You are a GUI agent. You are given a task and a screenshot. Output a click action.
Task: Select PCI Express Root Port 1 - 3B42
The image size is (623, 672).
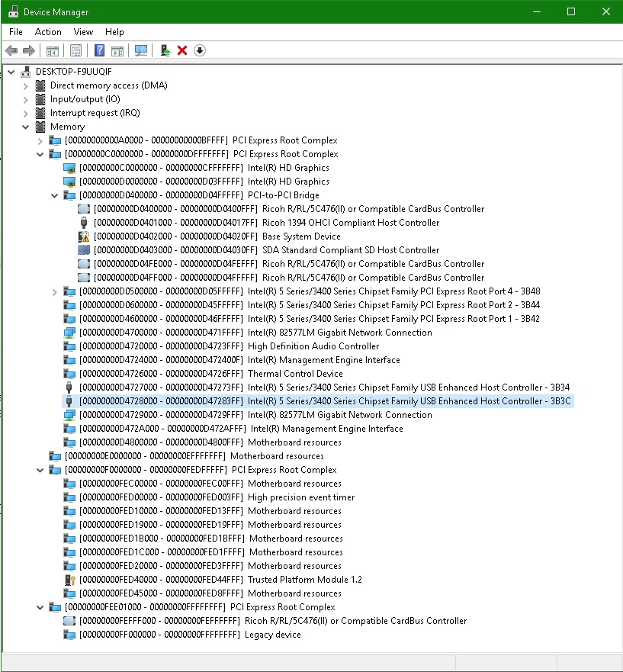(x=310, y=318)
